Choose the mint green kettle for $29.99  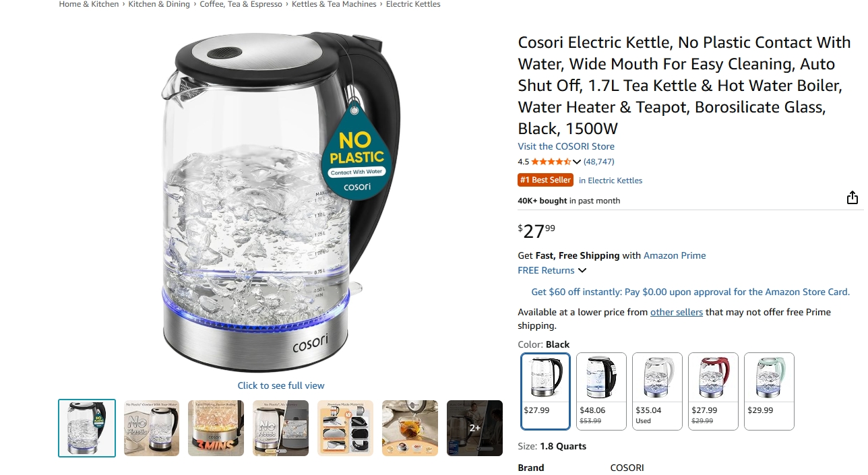pos(769,391)
